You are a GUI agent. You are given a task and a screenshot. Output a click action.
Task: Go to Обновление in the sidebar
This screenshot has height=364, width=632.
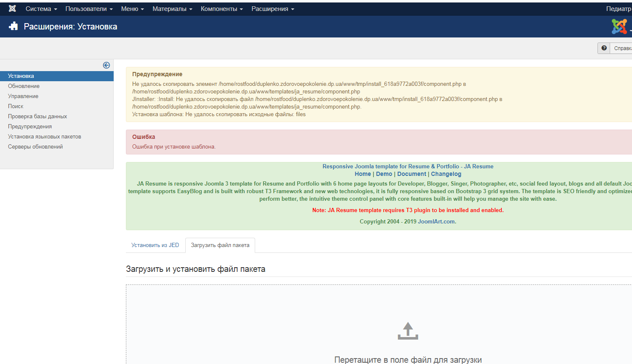pos(24,86)
